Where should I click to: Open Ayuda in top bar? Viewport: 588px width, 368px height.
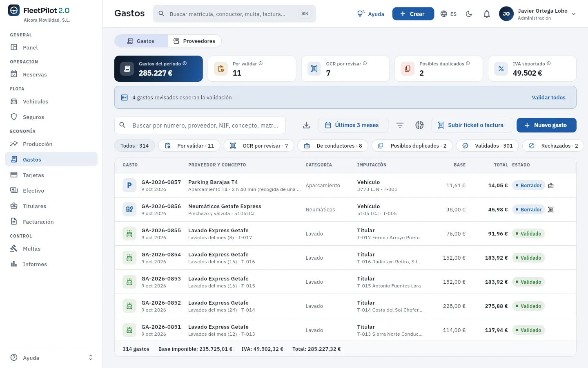tap(371, 14)
